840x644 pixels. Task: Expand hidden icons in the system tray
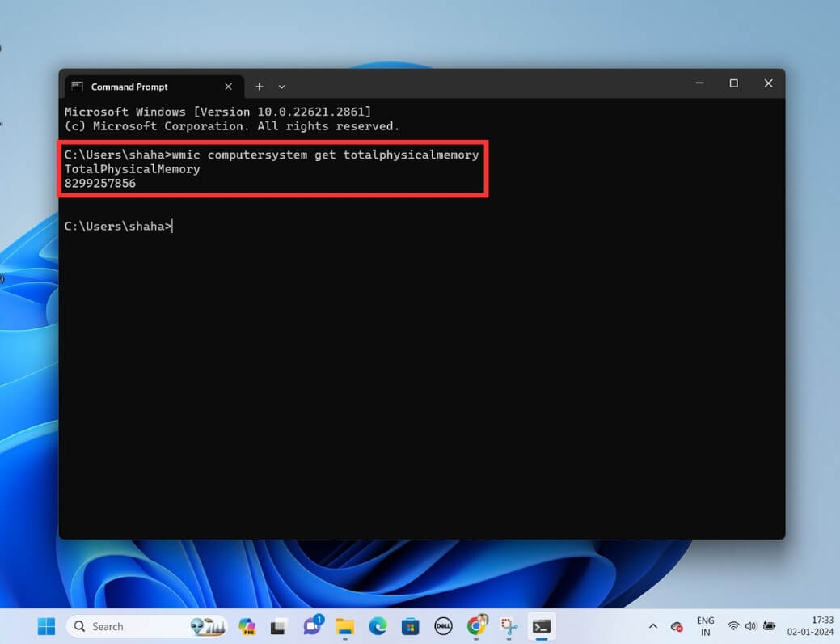coord(653,626)
